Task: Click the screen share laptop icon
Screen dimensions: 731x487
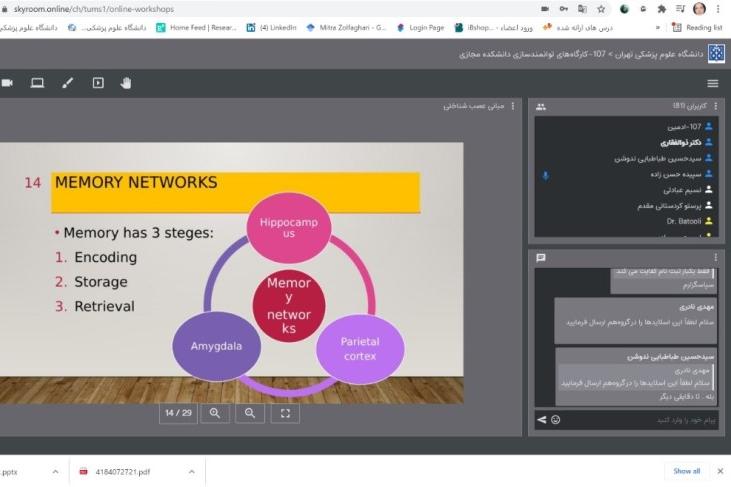Action: pyautogui.click(x=37, y=83)
